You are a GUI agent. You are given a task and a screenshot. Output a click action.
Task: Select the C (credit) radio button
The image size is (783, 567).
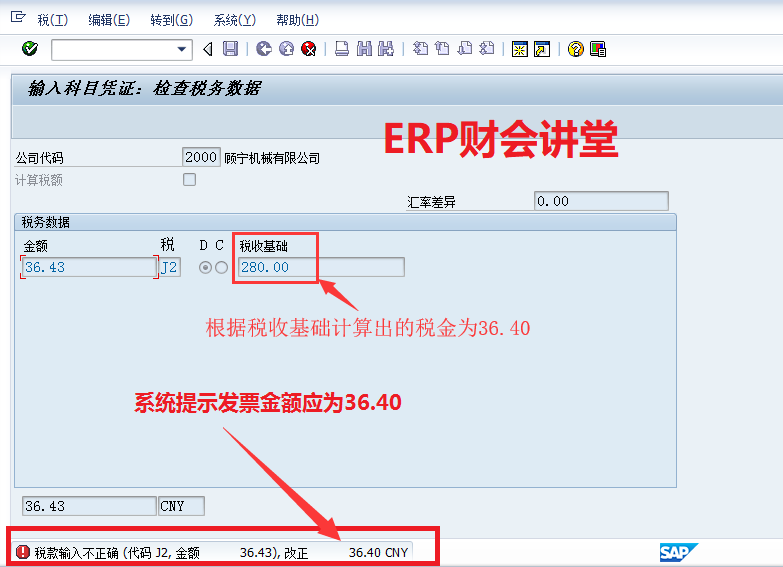pos(221,268)
